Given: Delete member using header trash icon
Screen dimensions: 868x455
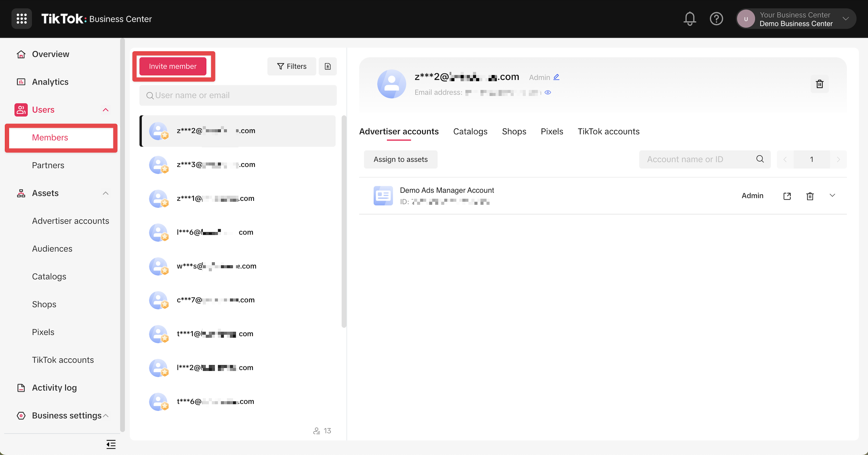Looking at the screenshot, I should tap(819, 84).
